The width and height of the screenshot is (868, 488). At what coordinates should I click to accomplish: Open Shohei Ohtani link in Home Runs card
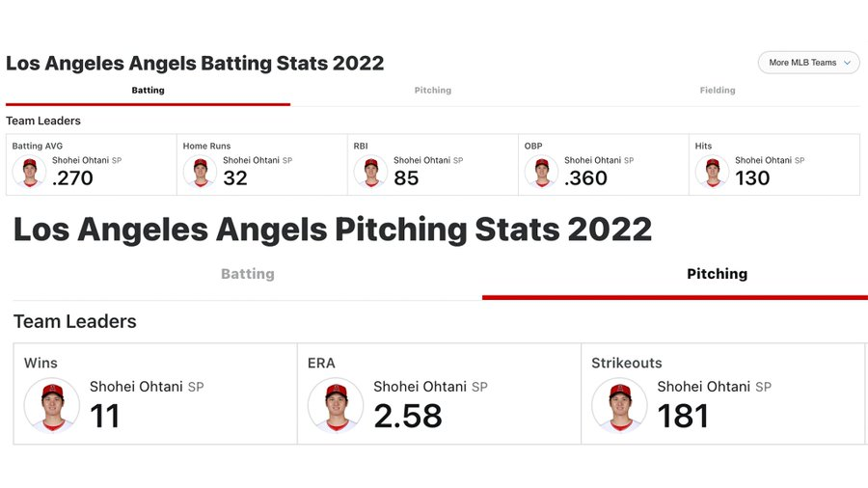point(252,160)
